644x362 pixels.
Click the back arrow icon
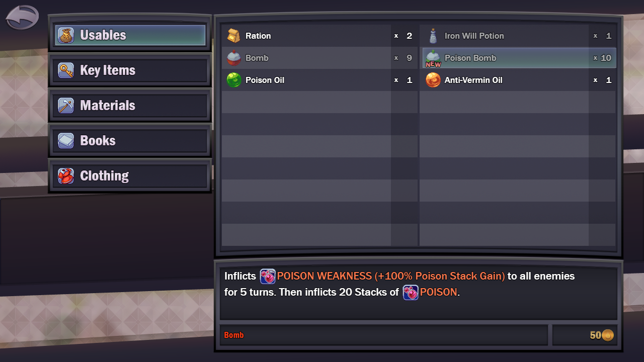[22, 18]
